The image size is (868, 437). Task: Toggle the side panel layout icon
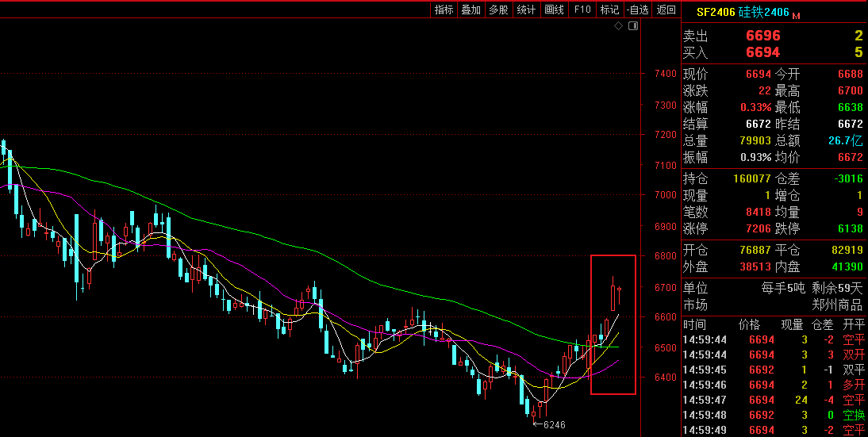(x=633, y=26)
